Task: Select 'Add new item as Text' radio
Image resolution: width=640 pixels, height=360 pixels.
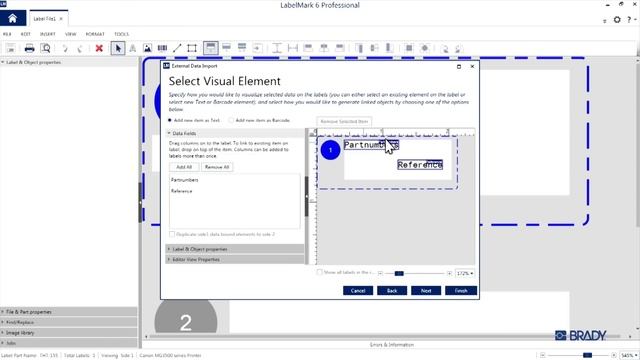Action: point(170,120)
